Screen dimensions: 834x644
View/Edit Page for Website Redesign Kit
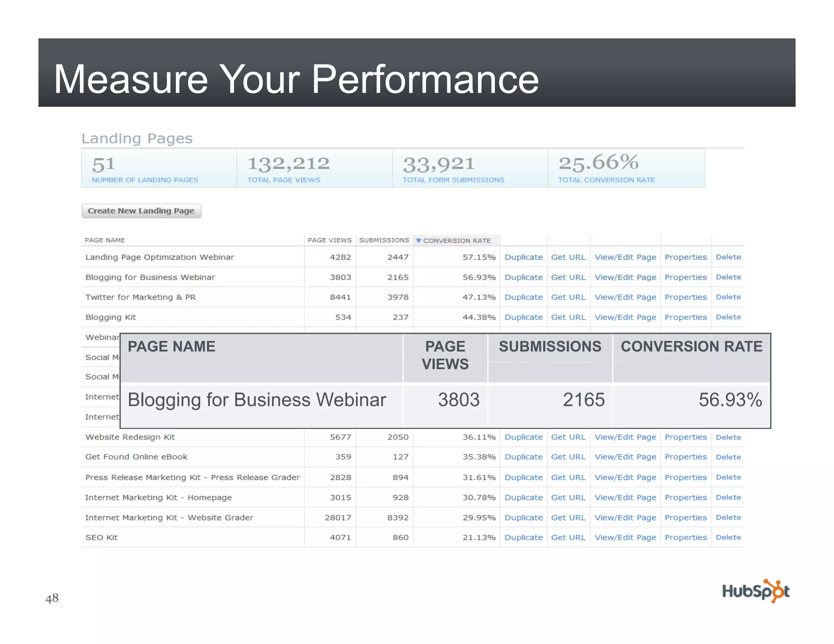click(x=625, y=437)
